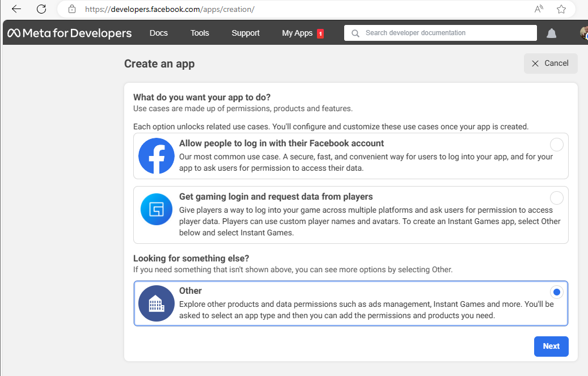588x376 pixels.
Task: Go to Support in navigation
Action: tap(246, 33)
